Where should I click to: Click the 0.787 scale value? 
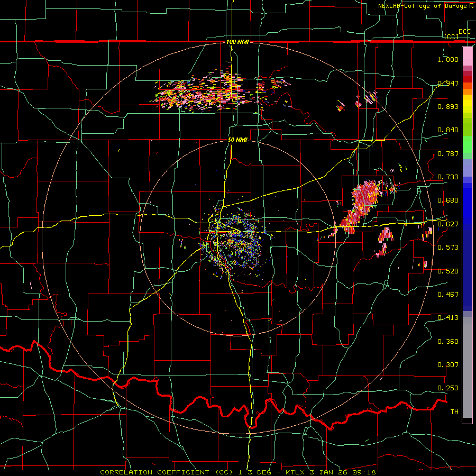coord(448,153)
